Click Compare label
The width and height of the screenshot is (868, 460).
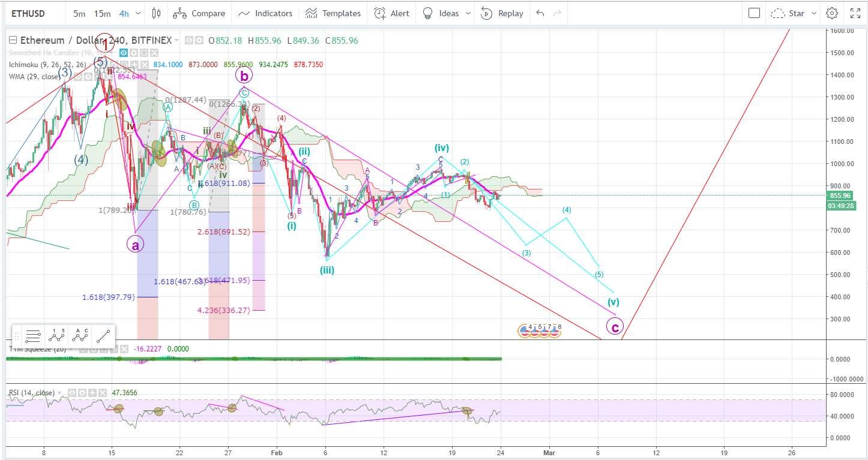pos(208,13)
